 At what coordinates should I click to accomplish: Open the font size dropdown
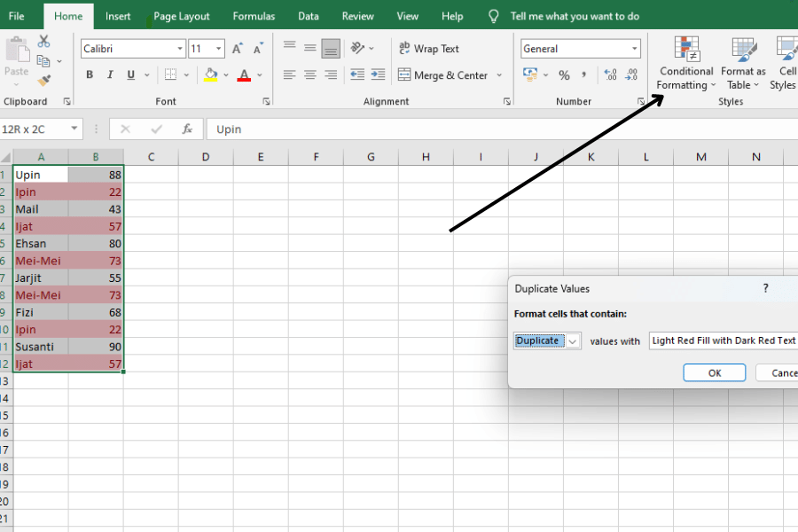click(219, 48)
